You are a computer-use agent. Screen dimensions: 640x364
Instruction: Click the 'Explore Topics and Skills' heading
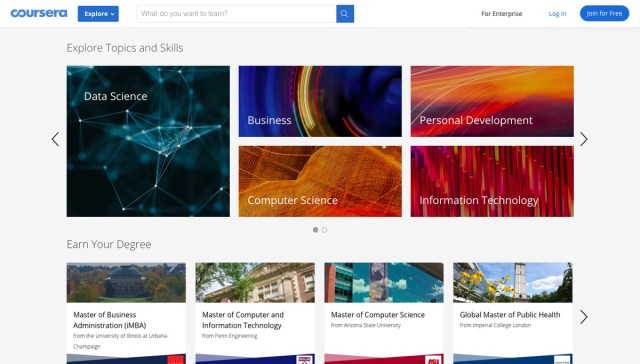(125, 48)
